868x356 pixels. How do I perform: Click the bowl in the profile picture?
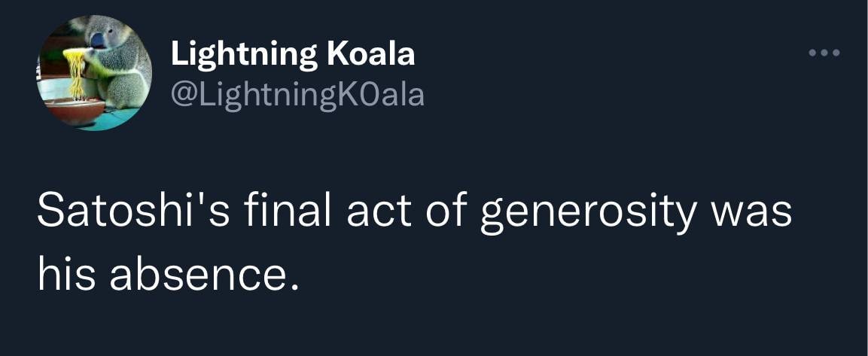click(74, 108)
